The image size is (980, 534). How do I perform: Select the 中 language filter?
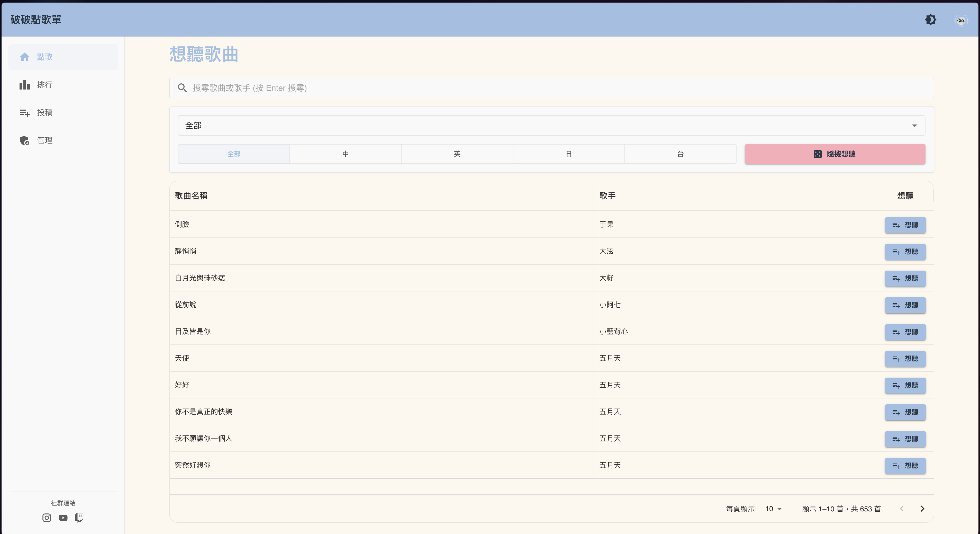pos(345,154)
